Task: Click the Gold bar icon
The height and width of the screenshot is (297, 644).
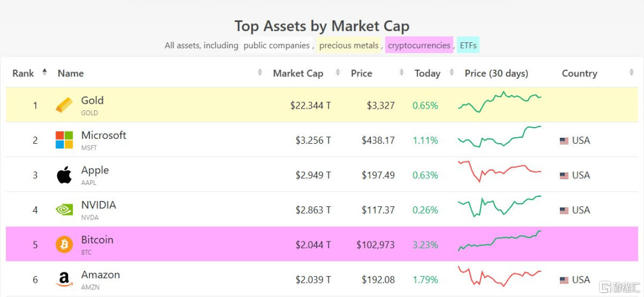Action: point(64,105)
